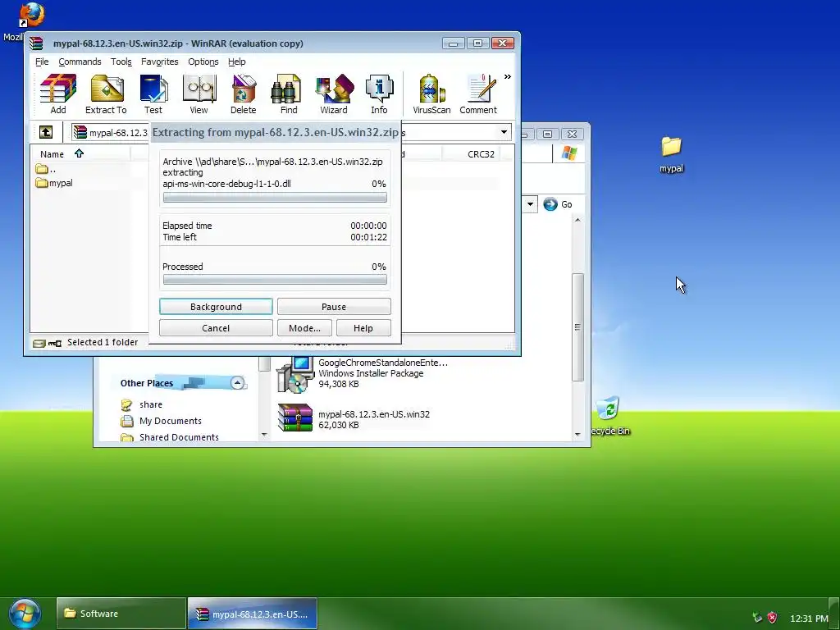
Task: Click the Background button in extraction dialog
Action: point(216,307)
